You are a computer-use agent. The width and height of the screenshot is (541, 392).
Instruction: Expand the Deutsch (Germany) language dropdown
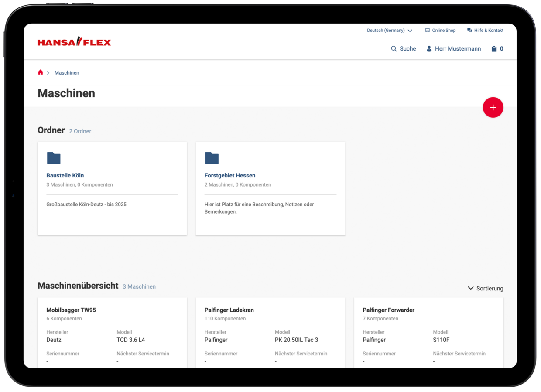(x=390, y=31)
